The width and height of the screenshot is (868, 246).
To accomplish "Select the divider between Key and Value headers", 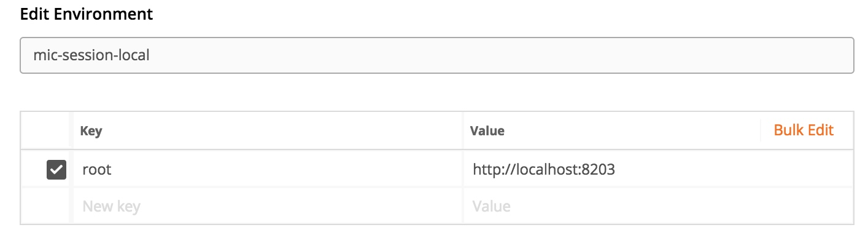I will click(462, 130).
